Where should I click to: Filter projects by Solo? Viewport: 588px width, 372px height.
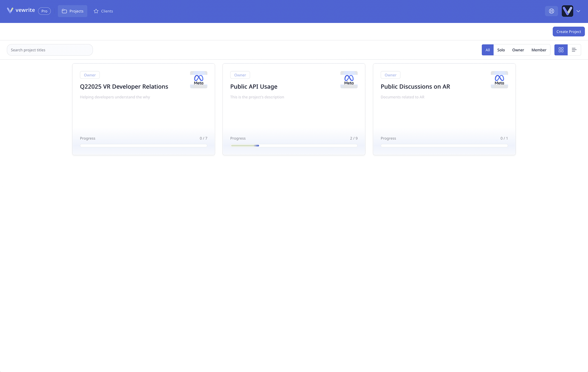click(x=501, y=50)
